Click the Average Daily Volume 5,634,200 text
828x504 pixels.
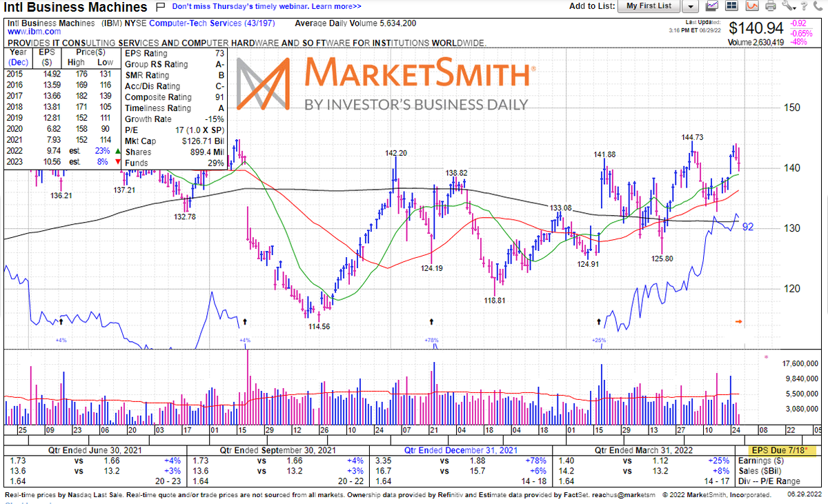tap(355, 23)
